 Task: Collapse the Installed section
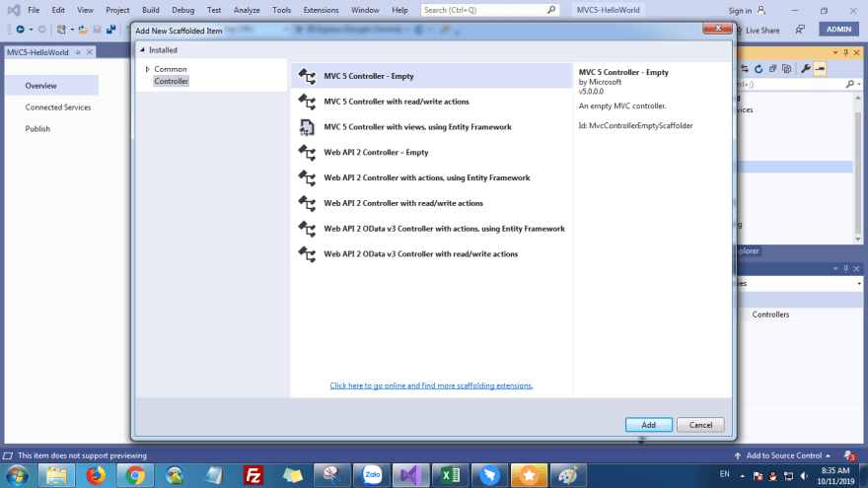pyautogui.click(x=142, y=50)
